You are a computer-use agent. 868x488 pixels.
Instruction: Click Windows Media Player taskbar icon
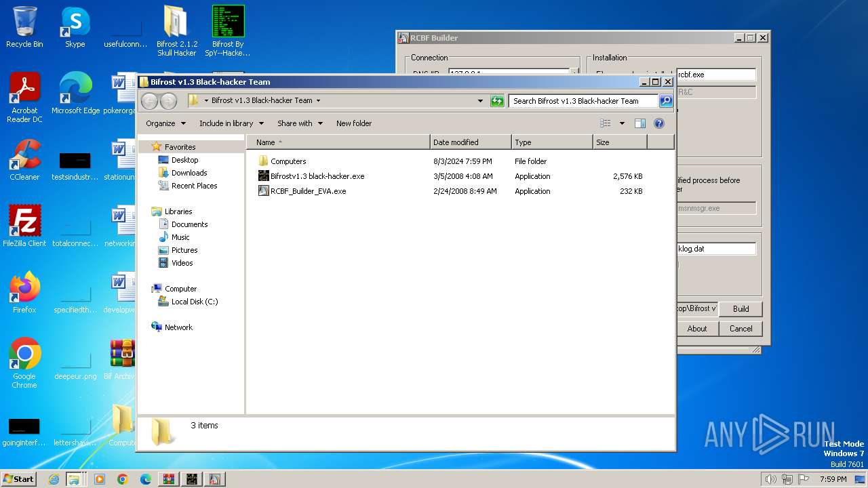(100, 479)
